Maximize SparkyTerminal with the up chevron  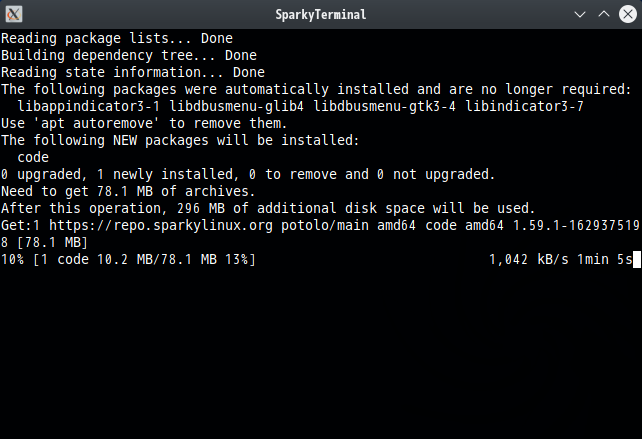pos(604,14)
